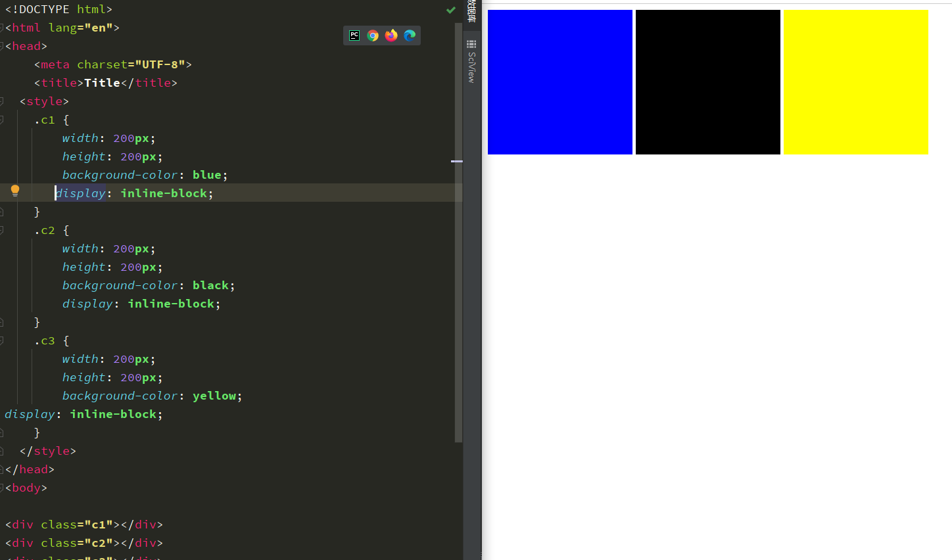Screen dimensions: 952x560
Task: Open the 数据库 database tool window tab
Action: point(471,11)
